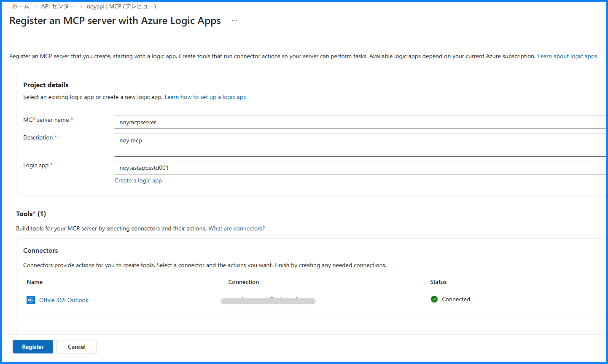
Task: Open the ellipsis more options beside title
Action: pyautogui.click(x=234, y=21)
